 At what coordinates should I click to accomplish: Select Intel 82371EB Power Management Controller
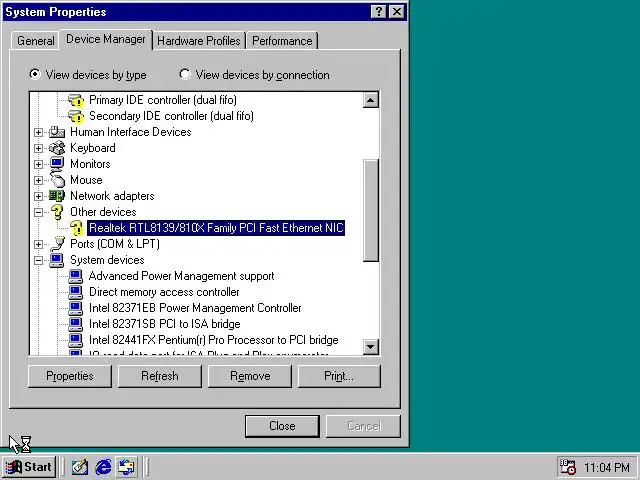tap(195, 308)
